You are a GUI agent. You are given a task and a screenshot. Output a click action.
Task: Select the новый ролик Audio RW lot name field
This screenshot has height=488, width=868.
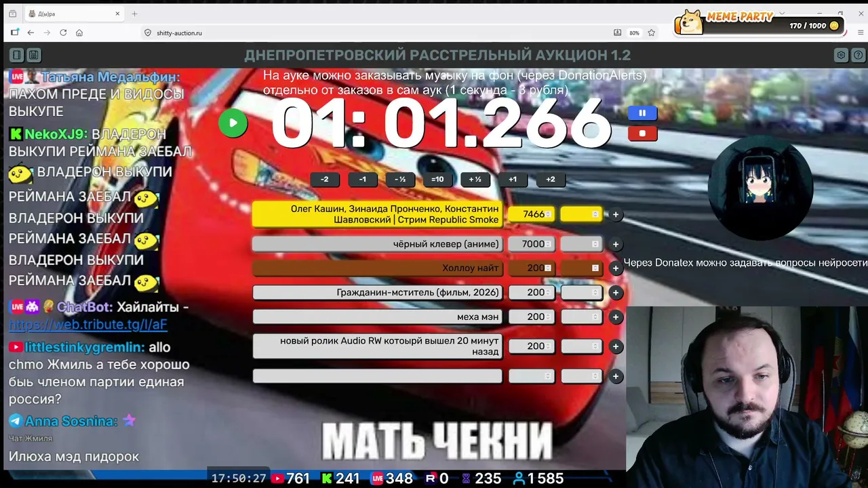pos(377,346)
